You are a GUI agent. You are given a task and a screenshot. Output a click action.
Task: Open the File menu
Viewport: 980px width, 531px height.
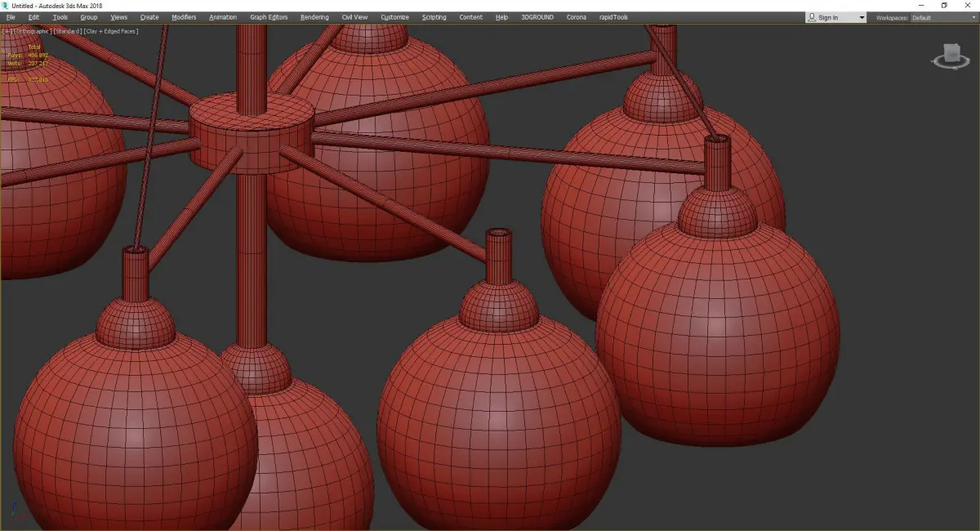point(11,17)
